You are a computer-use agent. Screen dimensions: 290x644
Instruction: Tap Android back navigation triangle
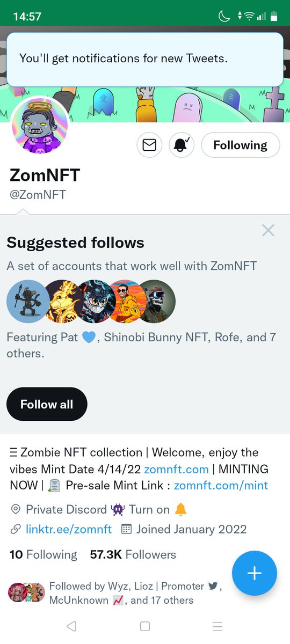click(x=71, y=626)
